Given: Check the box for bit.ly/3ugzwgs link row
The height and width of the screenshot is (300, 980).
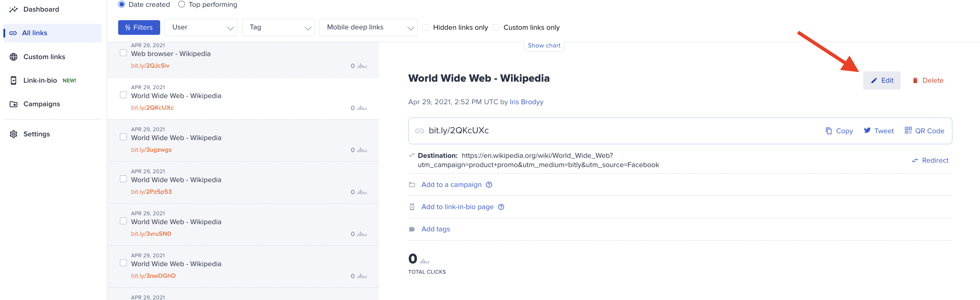Looking at the screenshot, I should [x=123, y=137].
